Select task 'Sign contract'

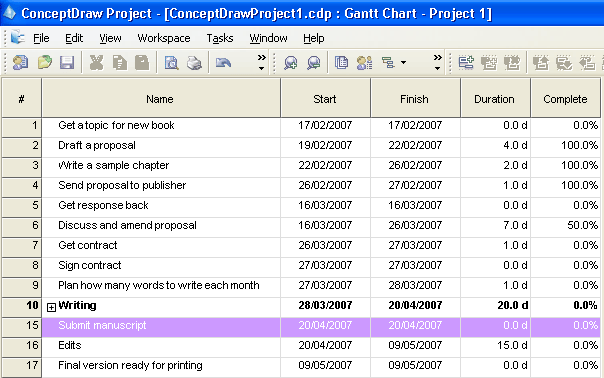tap(89, 266)
